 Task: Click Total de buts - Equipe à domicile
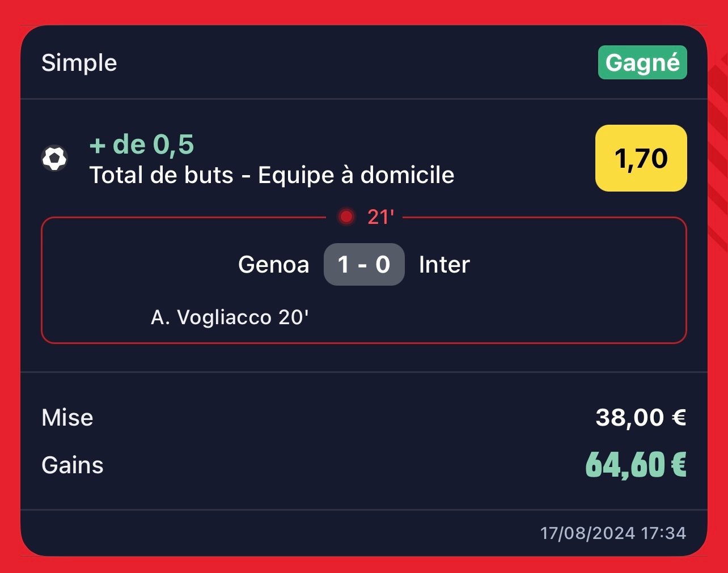[x=272, y=175]
